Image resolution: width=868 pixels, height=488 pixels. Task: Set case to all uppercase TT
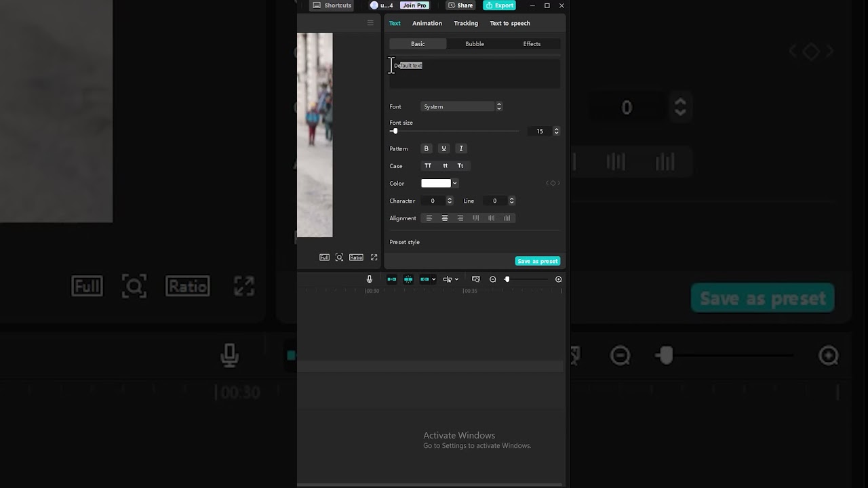click(428, 165)
